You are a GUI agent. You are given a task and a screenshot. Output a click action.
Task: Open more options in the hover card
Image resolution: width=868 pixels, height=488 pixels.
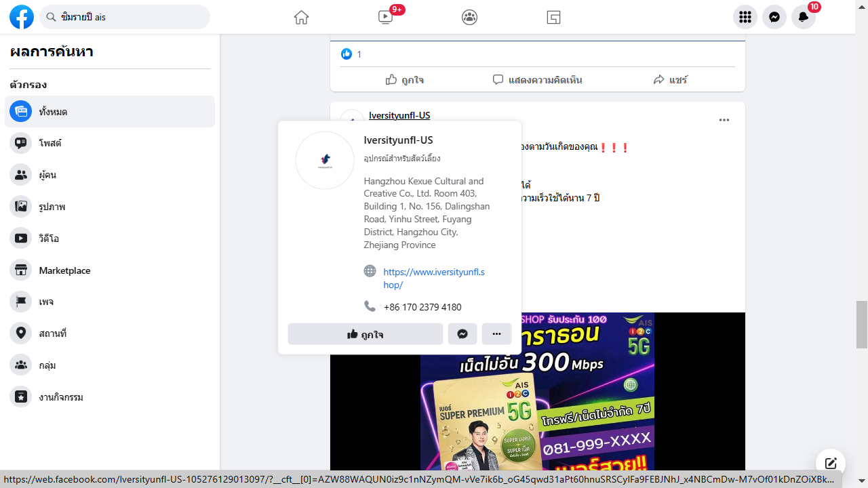(497, 334)
